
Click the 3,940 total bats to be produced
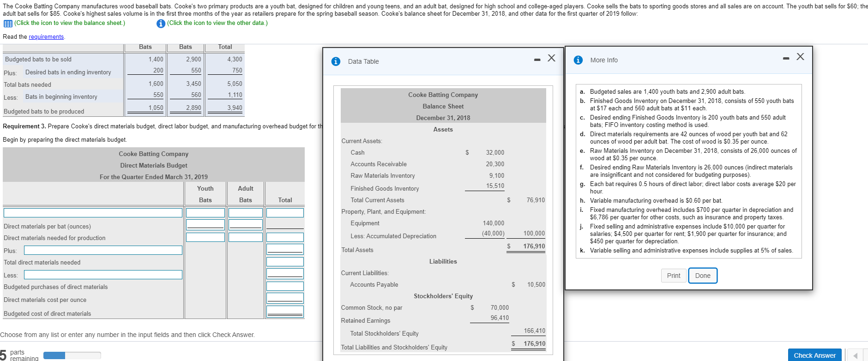[235, 108]
